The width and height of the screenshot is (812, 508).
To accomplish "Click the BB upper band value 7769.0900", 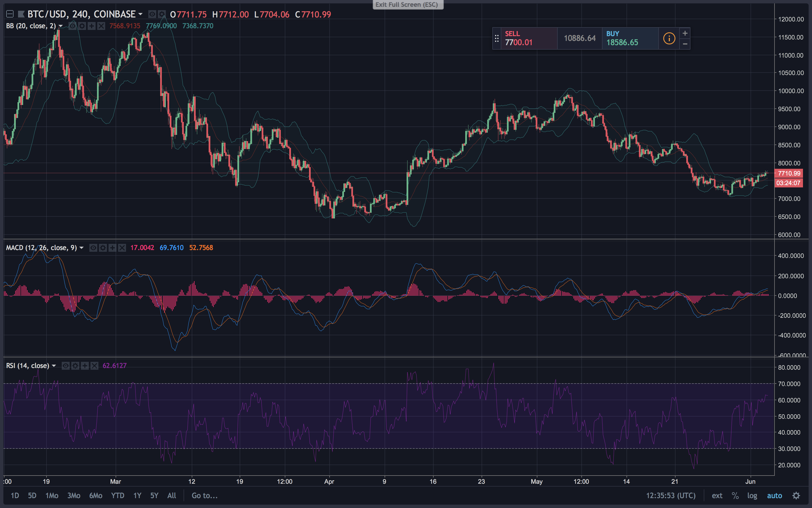I will (161, 26).
